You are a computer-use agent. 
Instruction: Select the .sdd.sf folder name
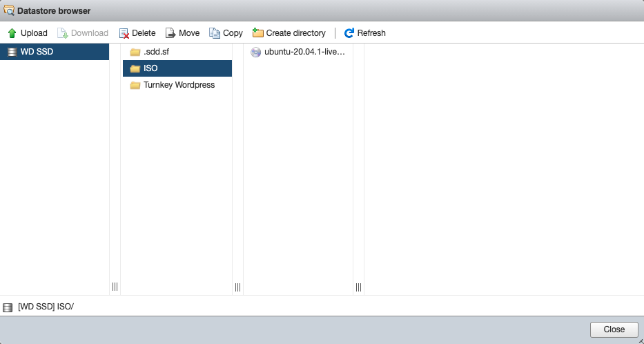pos(156,52)
